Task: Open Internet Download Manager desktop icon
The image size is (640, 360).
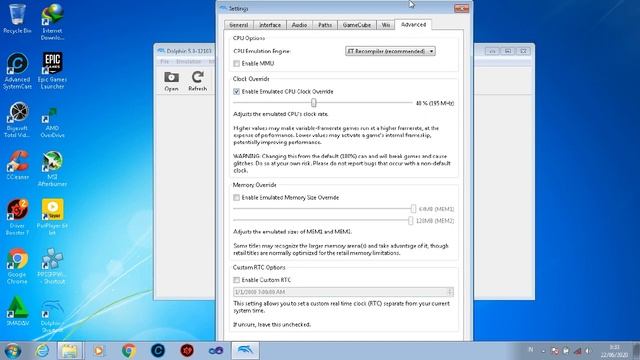Action: [52, 22]
